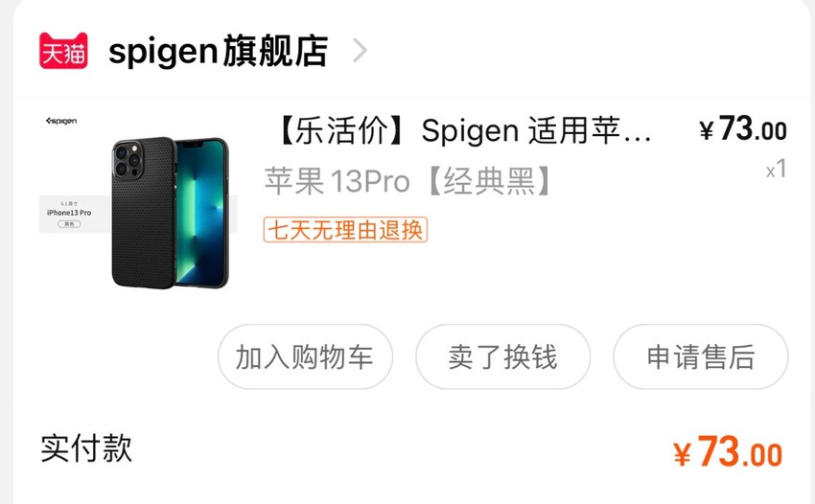Click the 卖了换钱 button

(x=502, y=357)
